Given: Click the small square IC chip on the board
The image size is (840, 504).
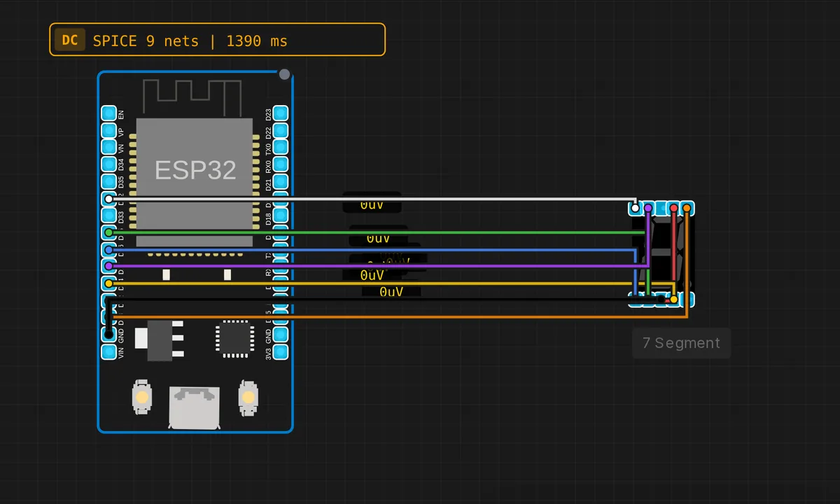Looking at the screenshot, I should (x=233, y=339).
